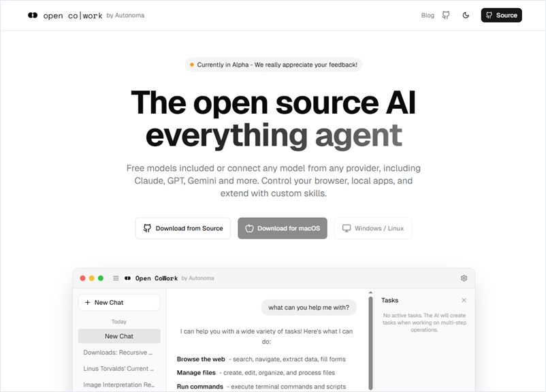Click Download for macOS button

[x=283, y=229]
